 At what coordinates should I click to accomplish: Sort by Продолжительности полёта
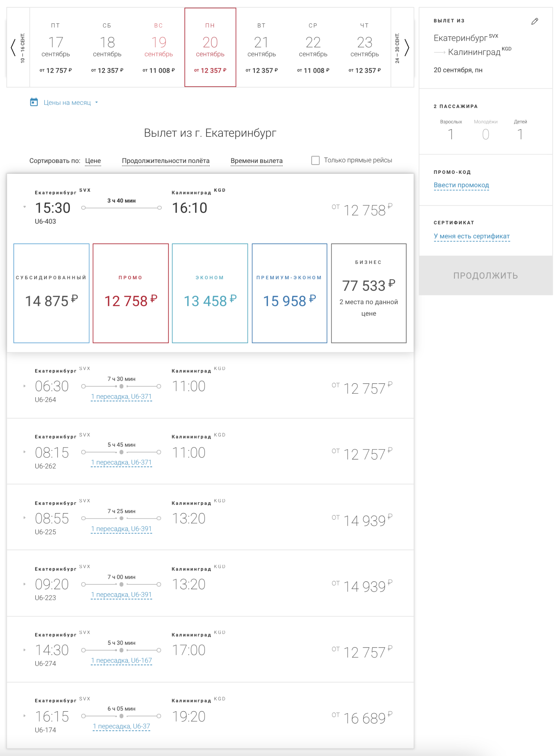point(166,160)
